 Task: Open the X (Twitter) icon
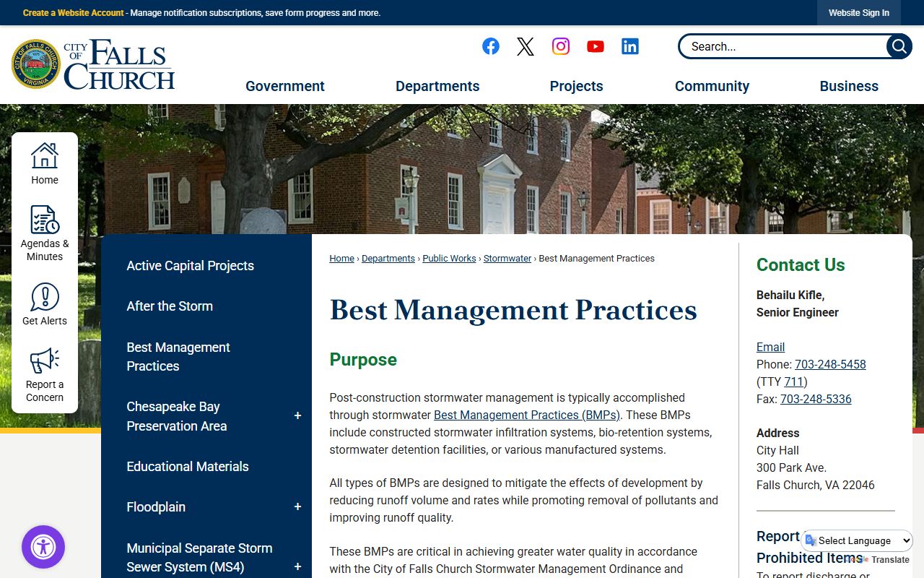[x=526, y=46]
